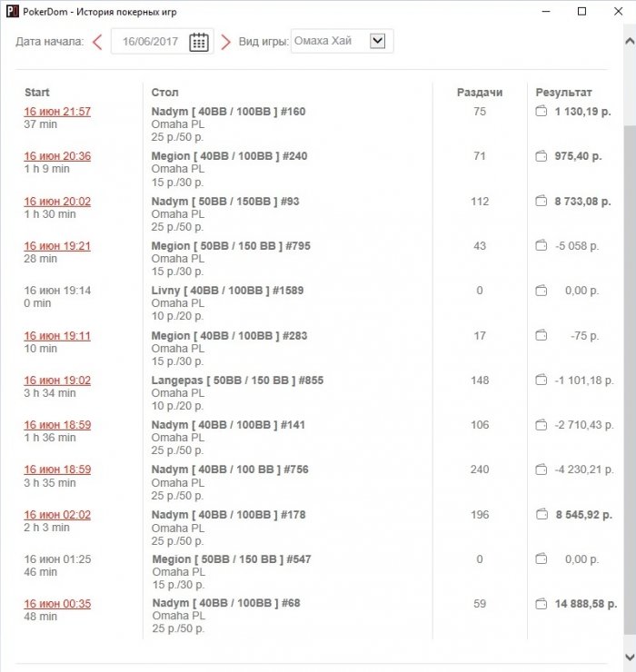Open session 16 июн 20:02
The height and width of the screenshot is (672, 636).
coord(57,202)
